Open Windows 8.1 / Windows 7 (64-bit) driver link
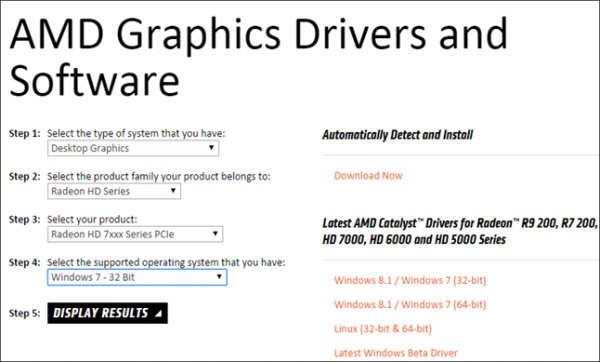The width and height of the screenshot is (600, 362). pos(410,305)
